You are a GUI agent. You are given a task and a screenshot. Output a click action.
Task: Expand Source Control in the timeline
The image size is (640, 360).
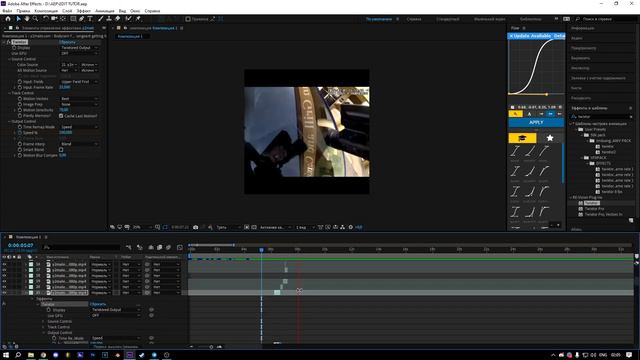[x=43, y=322]
